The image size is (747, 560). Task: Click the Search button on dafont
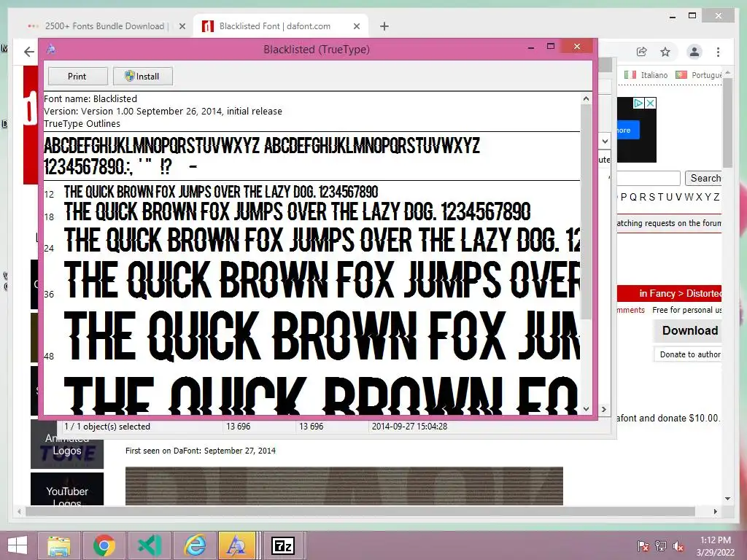(x=704, y=178)
